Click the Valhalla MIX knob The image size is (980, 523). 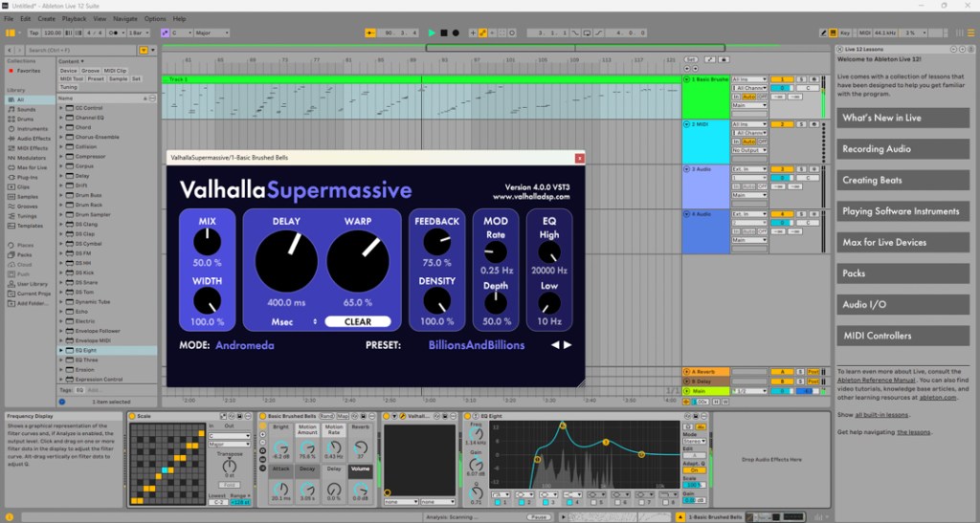(207, 242)
